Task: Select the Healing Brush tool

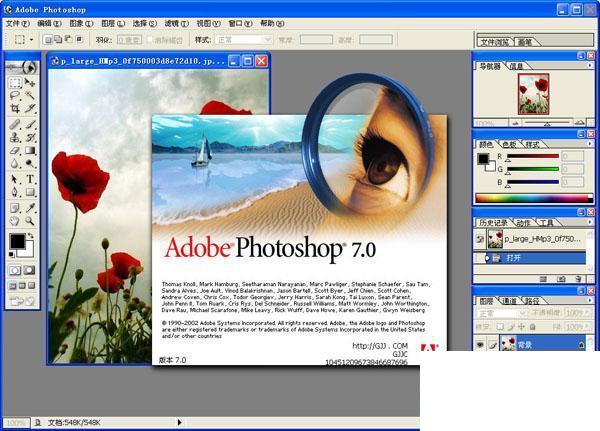Action: click(x=15, y=124)
